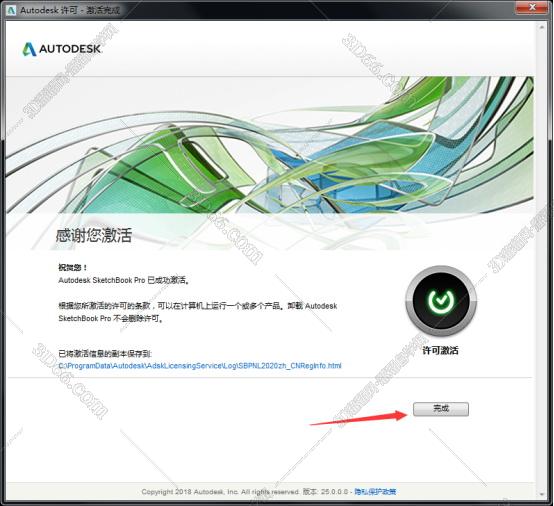
Task: Click the scrollbar down arrow
Action: click(x=542, y=494)
